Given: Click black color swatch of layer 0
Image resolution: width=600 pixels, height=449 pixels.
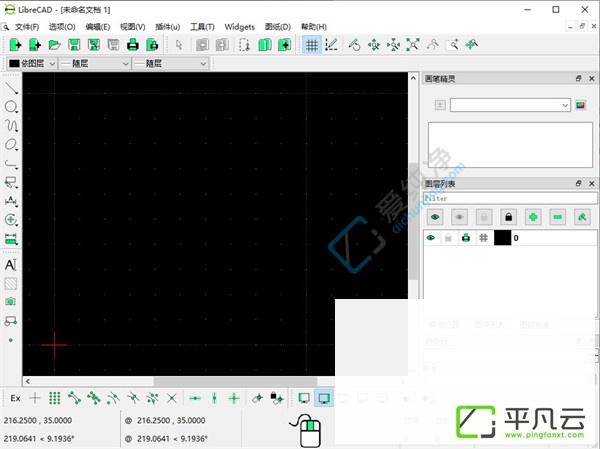Looking at the screenshot, I should click(502, 238).
